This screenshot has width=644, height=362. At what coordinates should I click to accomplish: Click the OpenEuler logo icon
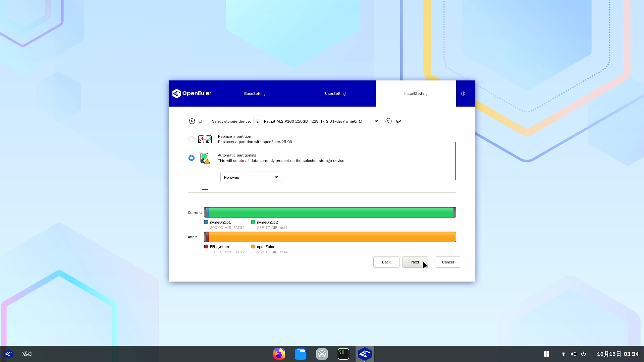(x=177, y=94)
